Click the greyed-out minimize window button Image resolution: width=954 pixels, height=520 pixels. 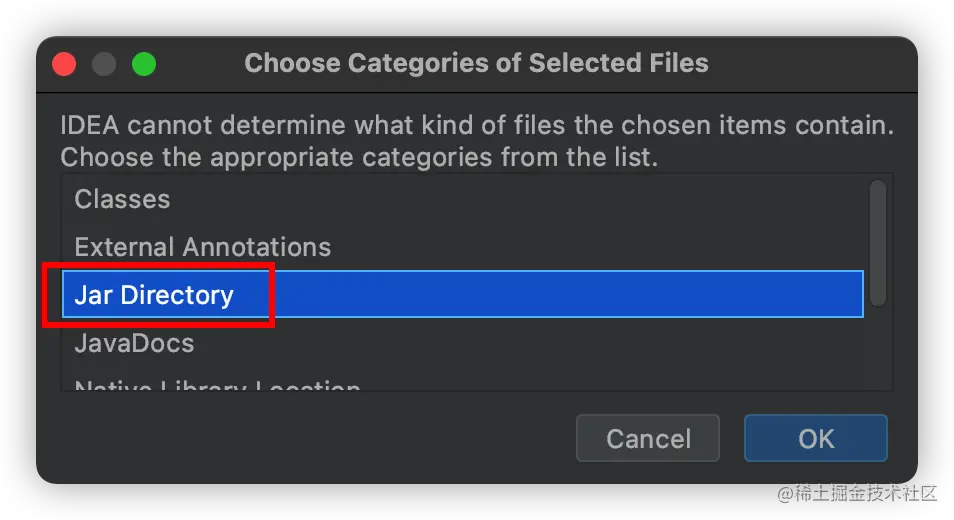click(x=104, y=64)
